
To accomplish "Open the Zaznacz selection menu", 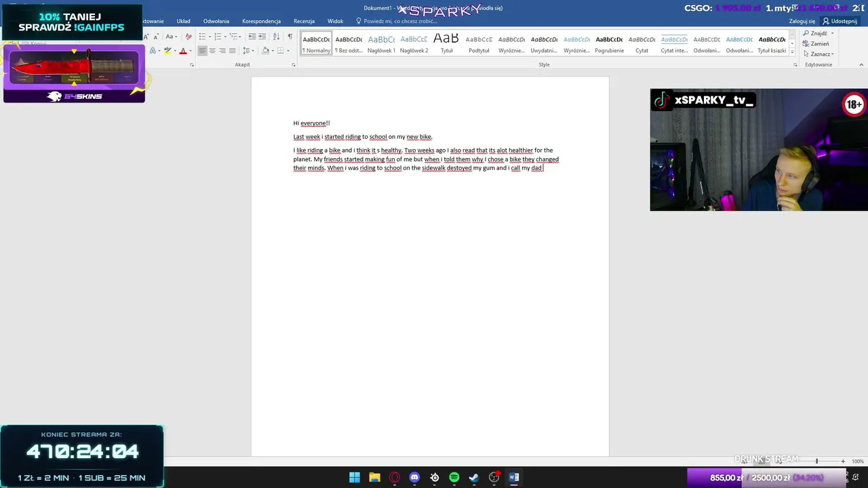I will 818,54.
